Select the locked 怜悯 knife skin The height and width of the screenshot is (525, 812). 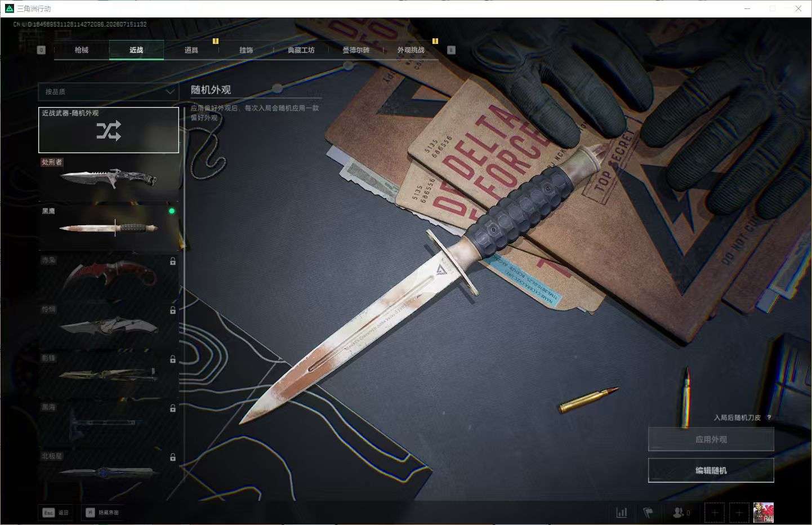point(109,326)
